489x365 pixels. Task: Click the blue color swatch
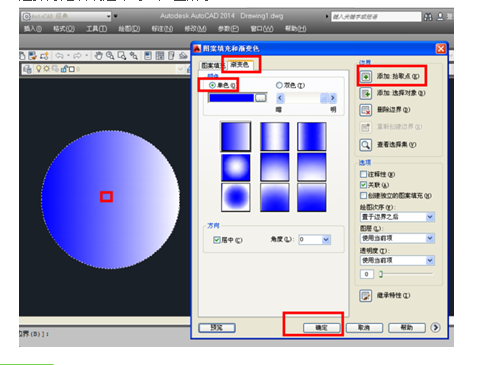click(232, 98)
